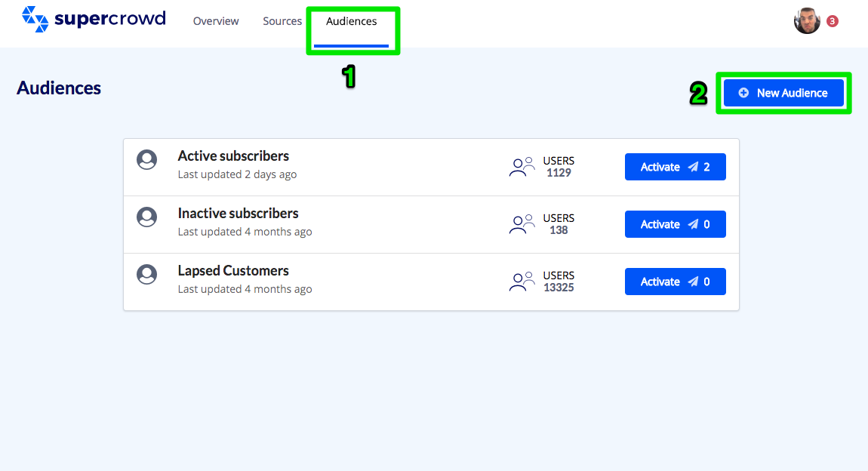
Task: Go to the Overview tab
Action: click(216, 21)
